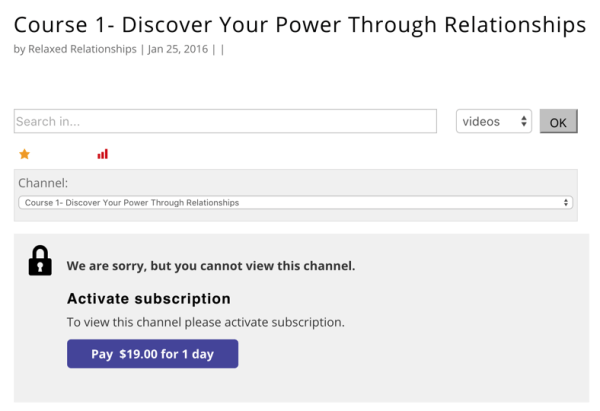Click the Activate subscription heading
The height and width of the screenshot is (411, 600).
tap(149, 298)
